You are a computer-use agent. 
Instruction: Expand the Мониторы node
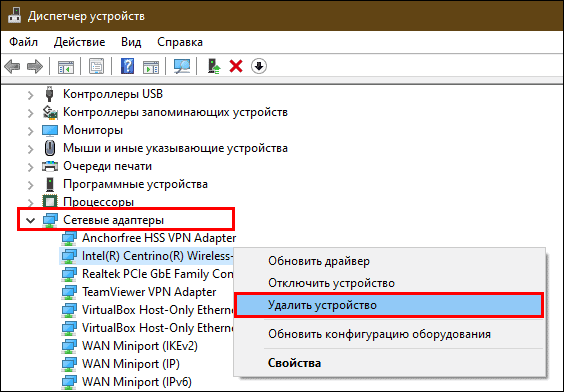(31, 131)
